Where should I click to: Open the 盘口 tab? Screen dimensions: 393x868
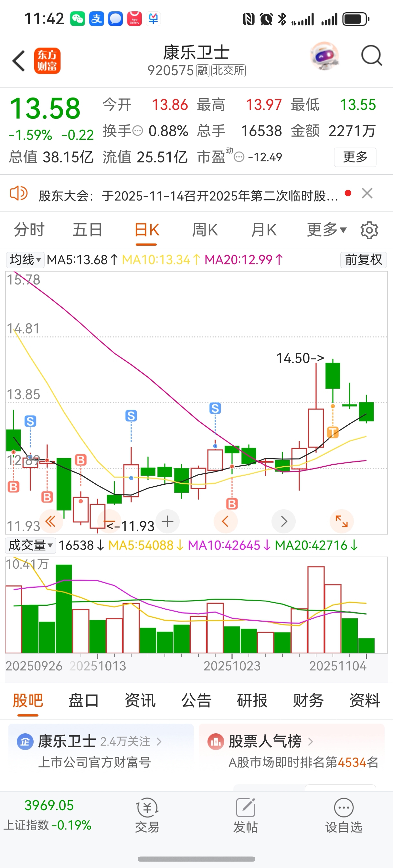pos(84,701)
